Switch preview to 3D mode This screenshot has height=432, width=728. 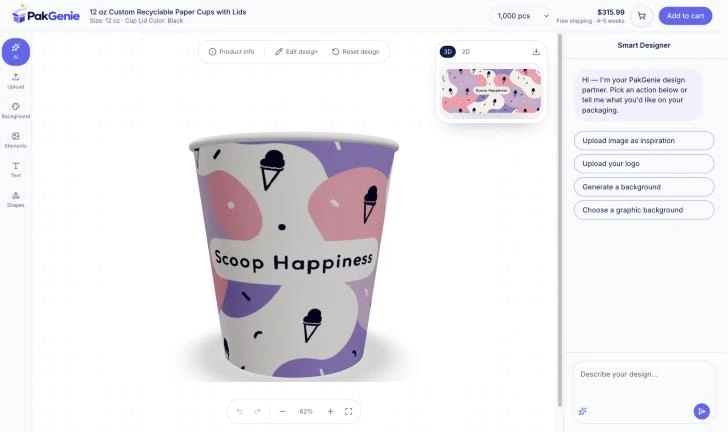tap(448, 52)
